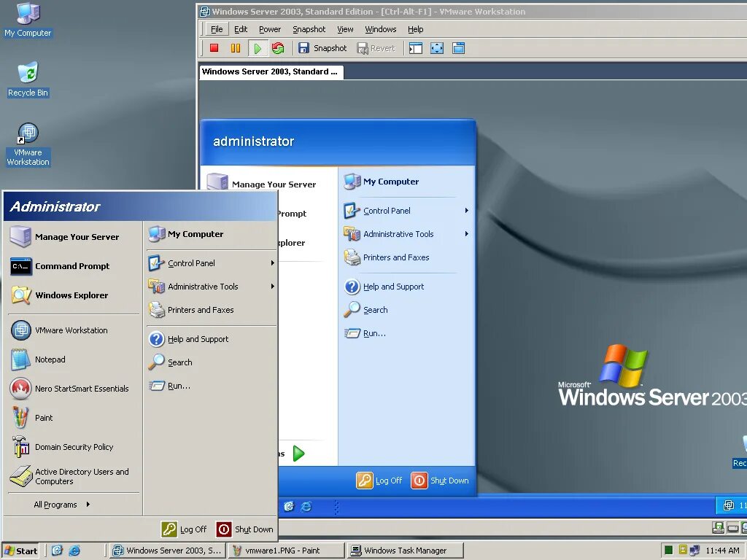Viewport: 747px width, 560px height.
Task: Open My Computer in host Start menu
Action: pos(211,234)
